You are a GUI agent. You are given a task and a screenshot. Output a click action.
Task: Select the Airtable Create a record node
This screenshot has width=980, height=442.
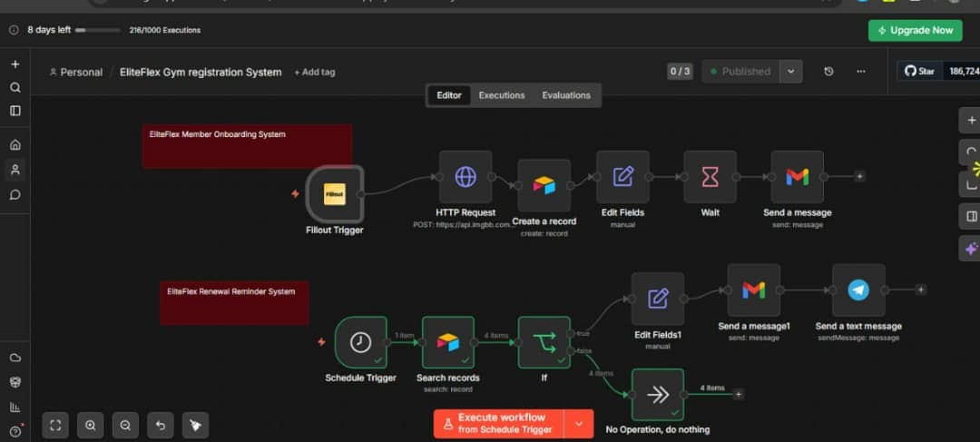(544, 186)
